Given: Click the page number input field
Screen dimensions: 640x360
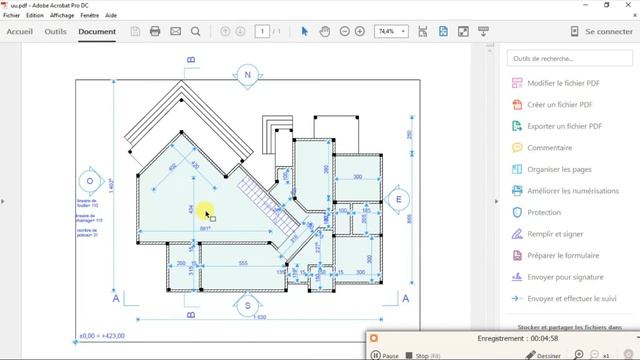Looking at the screenshot, I should [262, 31].
